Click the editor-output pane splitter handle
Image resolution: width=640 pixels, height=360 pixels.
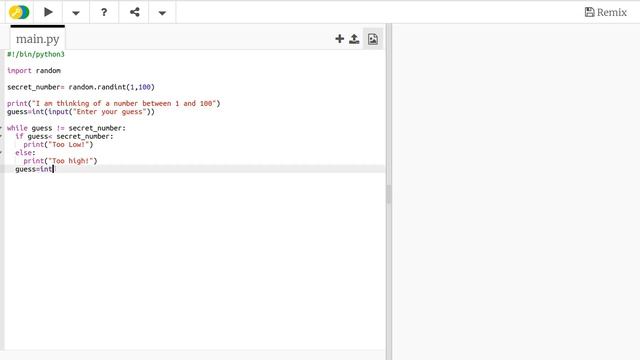[389, 194]
